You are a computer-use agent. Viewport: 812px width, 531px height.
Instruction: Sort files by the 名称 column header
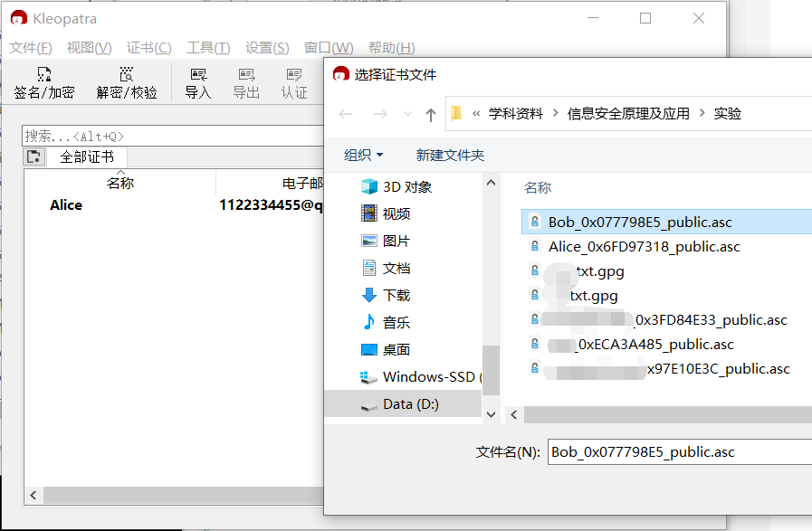point(538,187)
